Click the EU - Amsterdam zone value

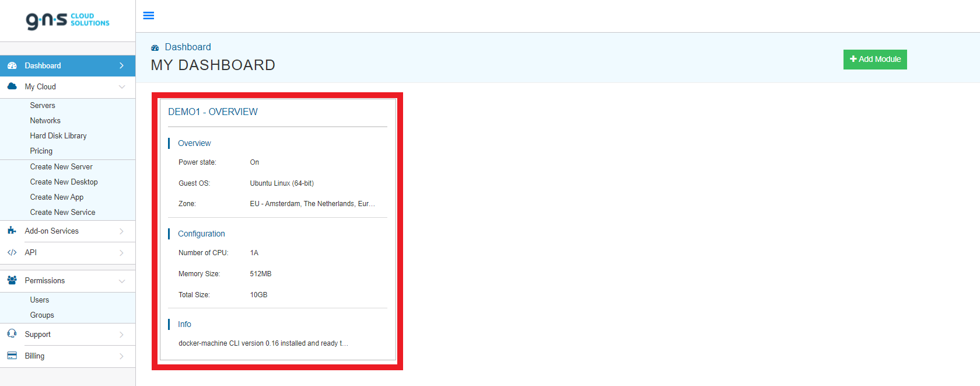pos(312,204)
